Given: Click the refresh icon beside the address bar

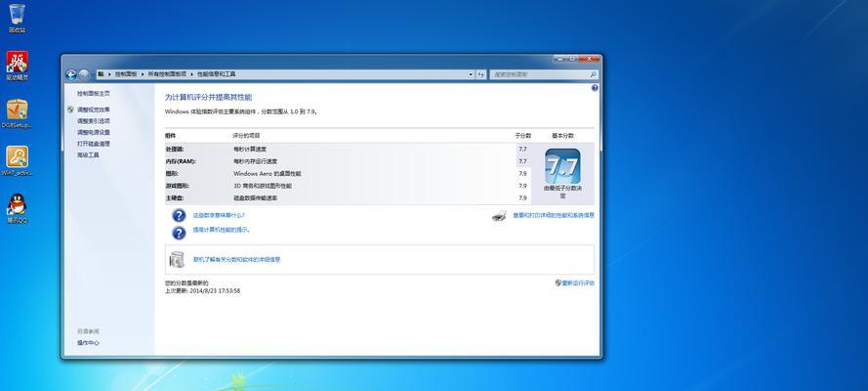Looking at the screenshot, I should coord(480,74).
